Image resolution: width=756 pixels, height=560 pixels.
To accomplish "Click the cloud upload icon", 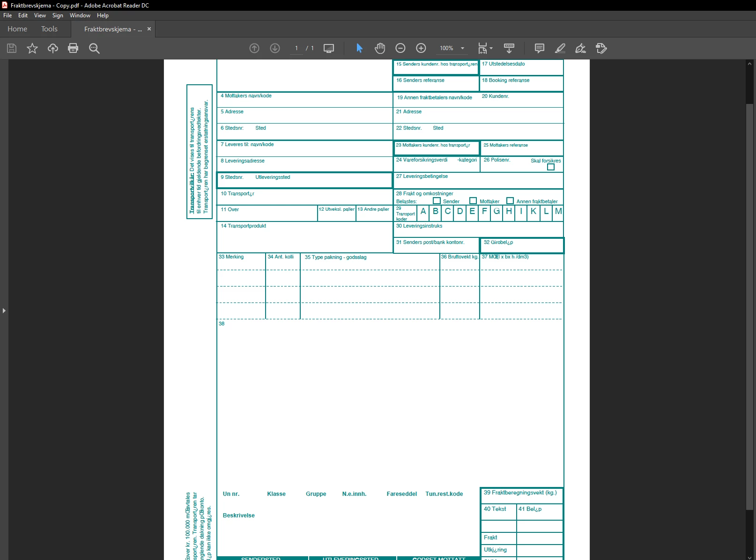I will pos(53,48).
